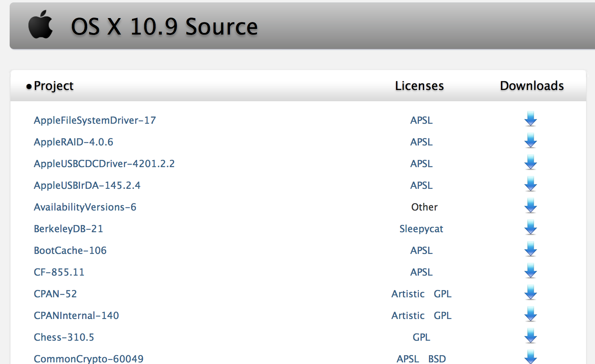Screen dimensions: 595x364
Task: Open the AppleFileSystemDriver-17 project link
Action: 95,120
